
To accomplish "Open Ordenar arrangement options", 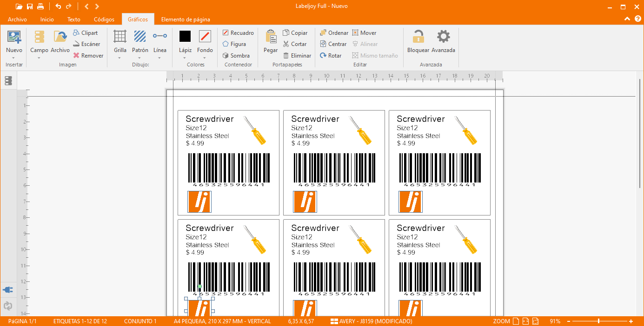I will point(334,33).
